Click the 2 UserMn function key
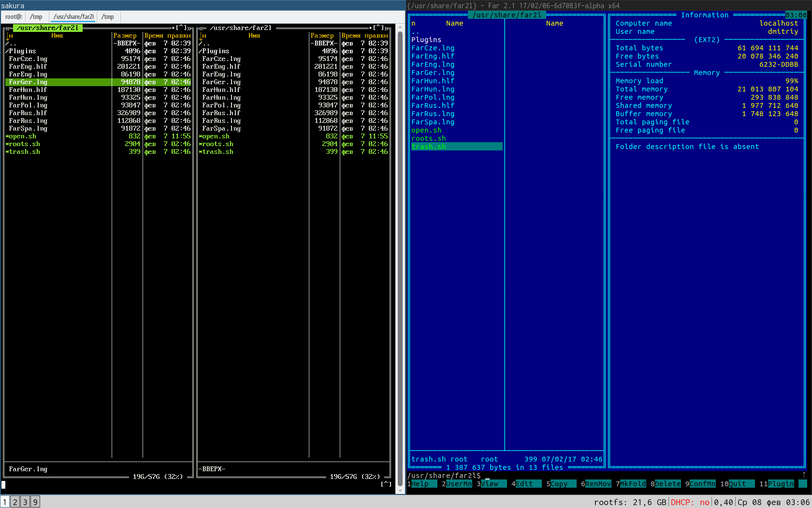The width and height of the screenshot is (812, 508). tap(457, 484)
